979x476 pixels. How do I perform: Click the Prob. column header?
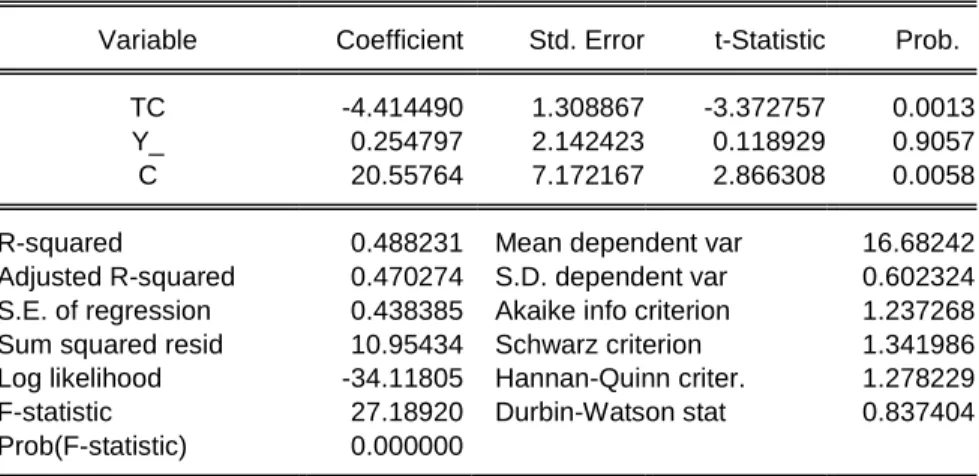(x=927, y=41)
